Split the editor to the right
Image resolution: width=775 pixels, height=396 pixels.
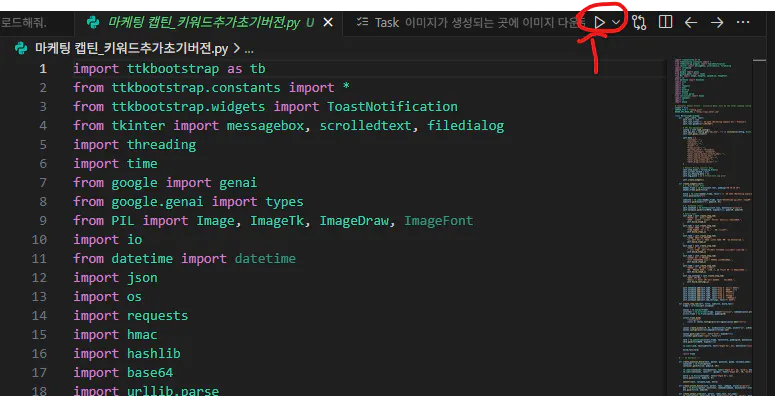[665, 22]
